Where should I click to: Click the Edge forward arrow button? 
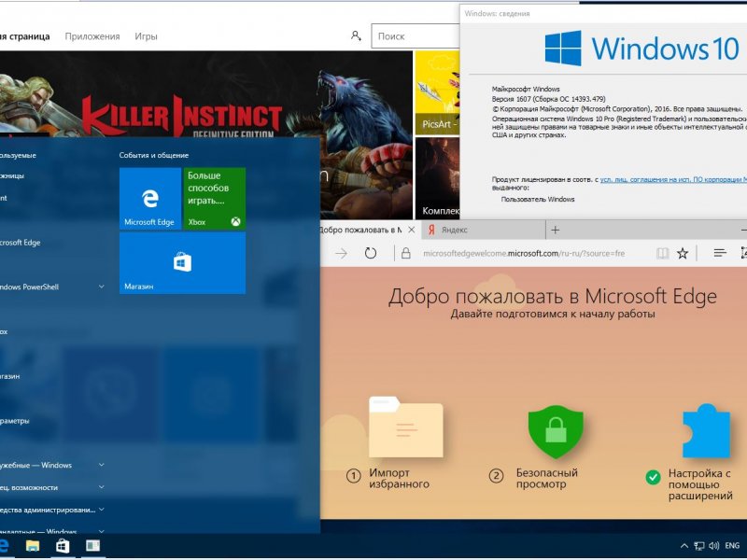(x=341, y=253)
